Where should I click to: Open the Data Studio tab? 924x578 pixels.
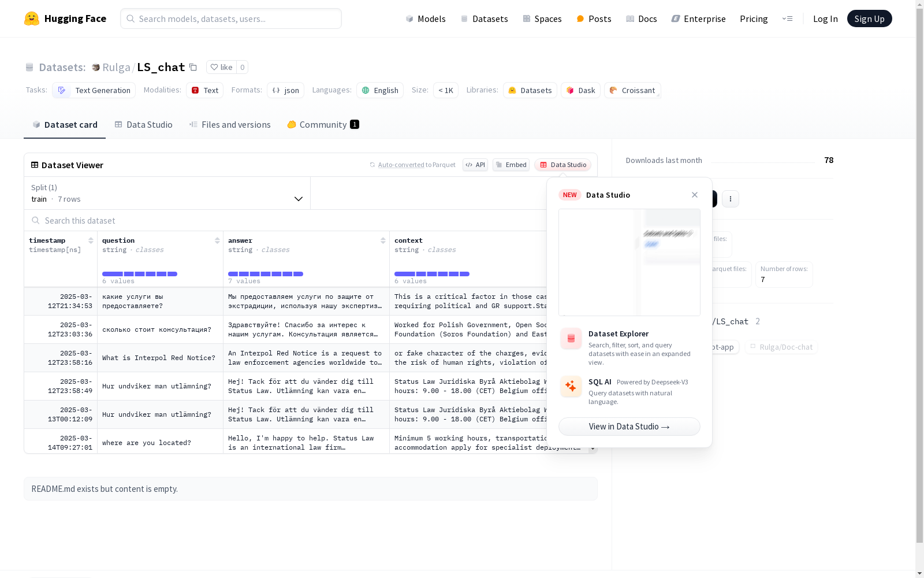coord(143,125)
